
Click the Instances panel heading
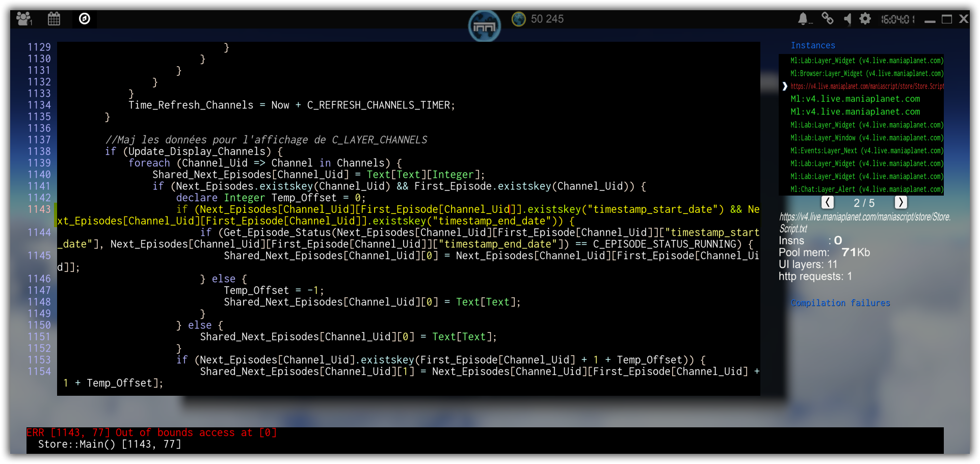(813, 45)
